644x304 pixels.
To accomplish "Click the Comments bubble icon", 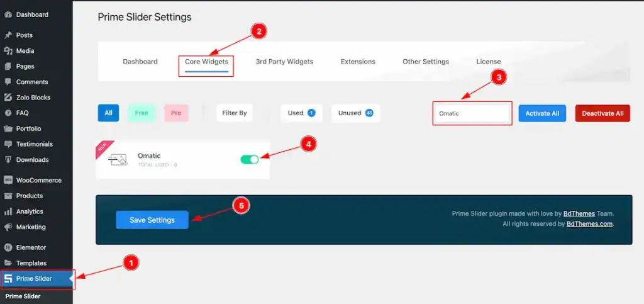I will tap(8, 82).
